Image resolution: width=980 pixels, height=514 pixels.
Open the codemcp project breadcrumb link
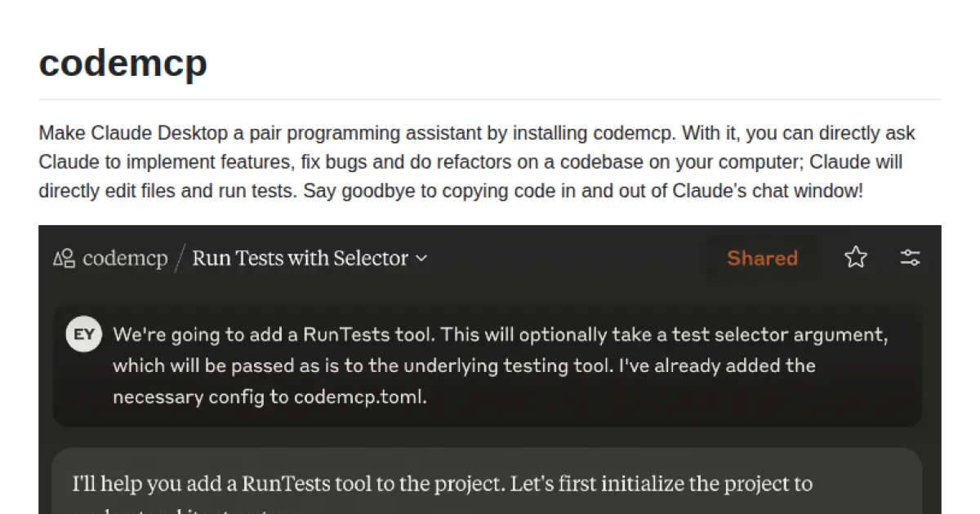click(x=125, y=259)
